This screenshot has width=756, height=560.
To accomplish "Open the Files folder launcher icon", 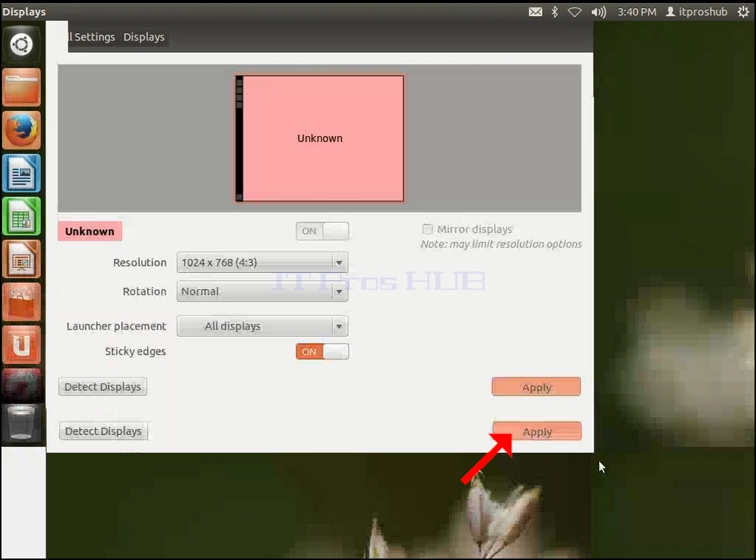I will pos(21,88).
